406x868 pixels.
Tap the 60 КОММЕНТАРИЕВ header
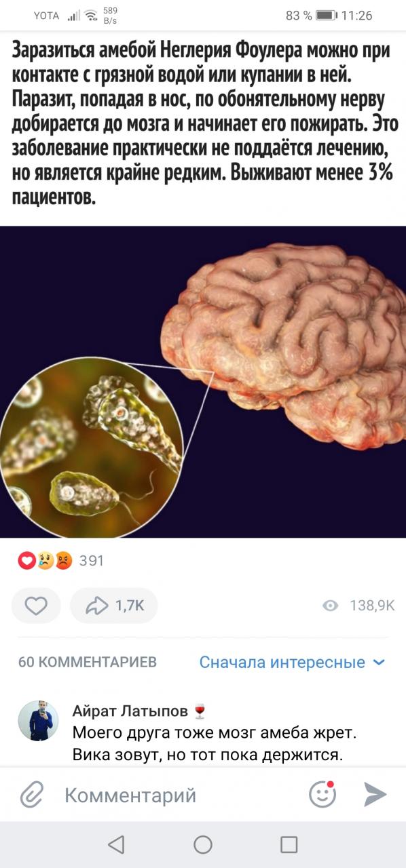tap(88, 663)
